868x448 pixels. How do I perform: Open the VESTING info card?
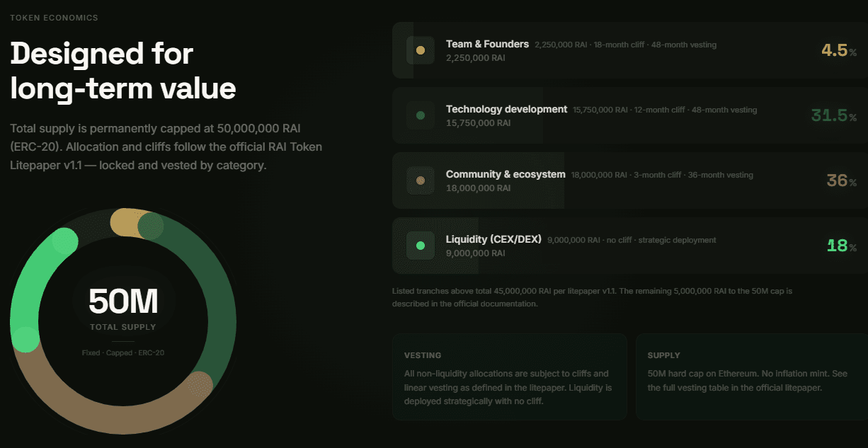pos(510,377)
